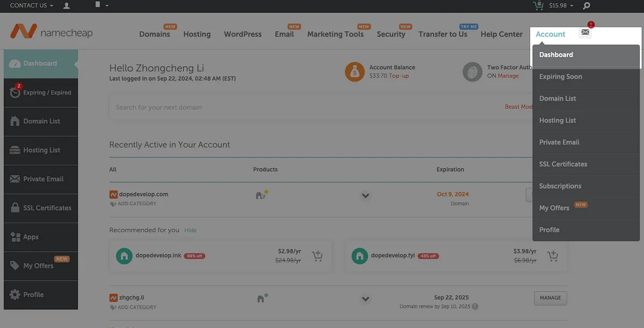The height and width of the screenshot is (328, 644).
Task: Select Domain List from Account menu
Action: (558, 98)
